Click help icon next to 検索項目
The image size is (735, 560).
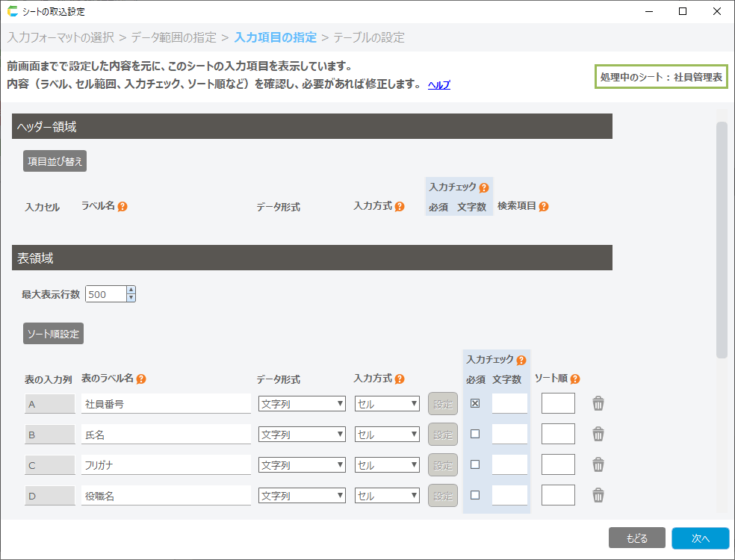coord(544,206)
